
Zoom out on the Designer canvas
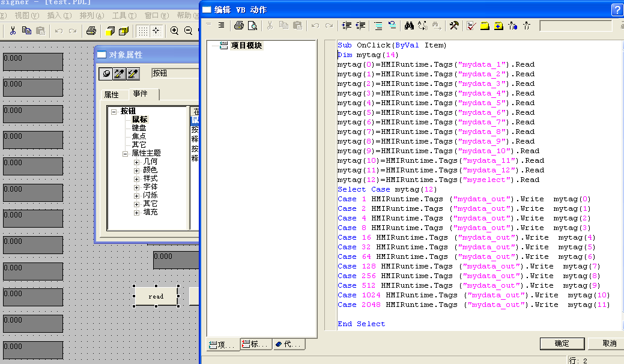[188, 31]
